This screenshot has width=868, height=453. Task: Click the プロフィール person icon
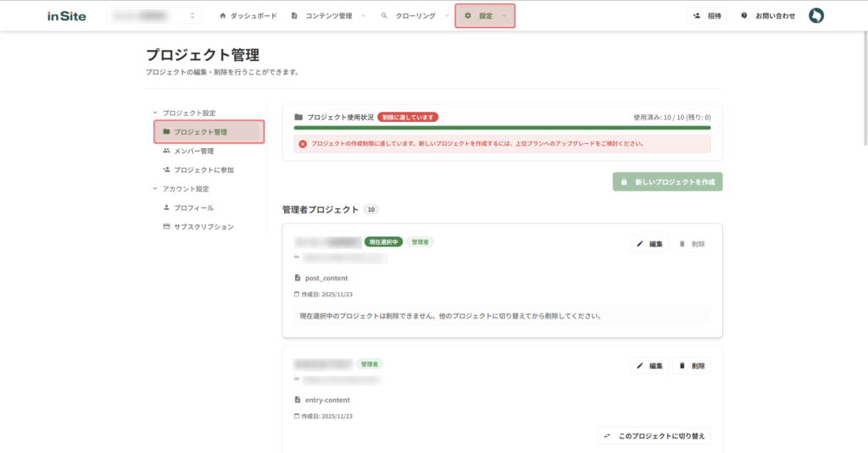[166, 207]
